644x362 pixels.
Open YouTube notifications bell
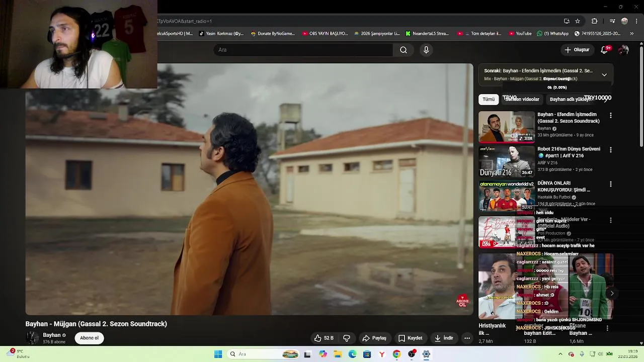[x=605, y=50]
